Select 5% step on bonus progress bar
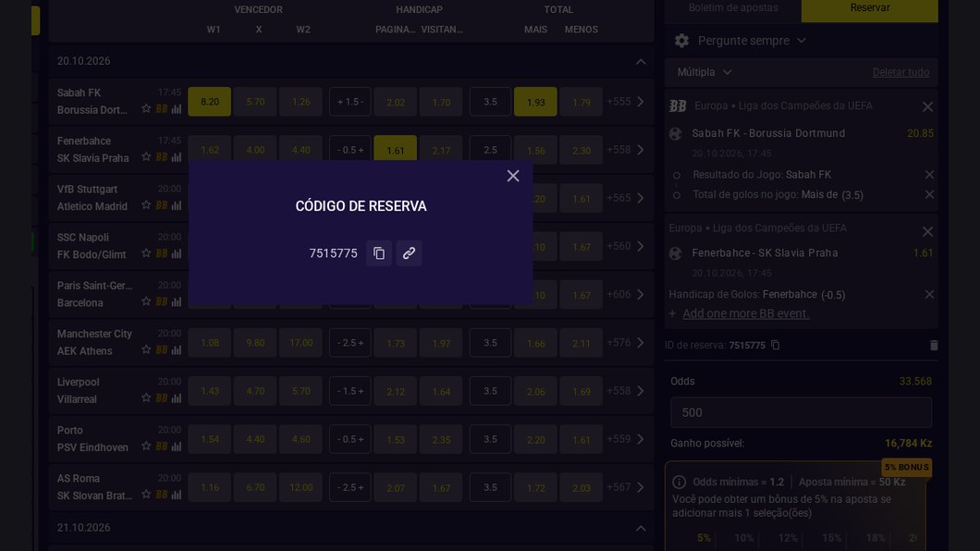The width and height of the screenshot is (980, 551). tap(704, 538)
